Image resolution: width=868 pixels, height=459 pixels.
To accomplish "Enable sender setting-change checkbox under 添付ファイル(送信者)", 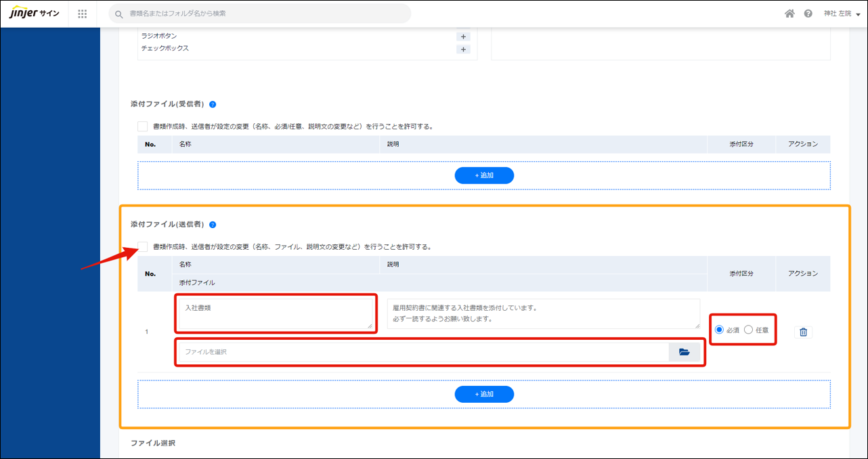I will tap(142, 246).
